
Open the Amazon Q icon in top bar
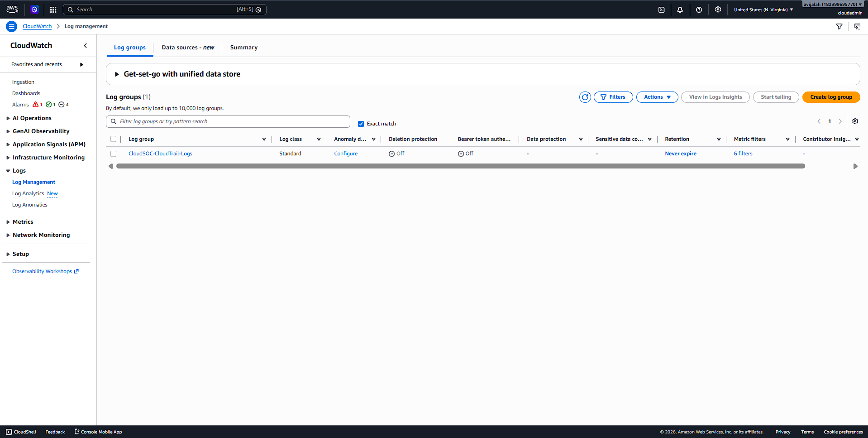34,10
